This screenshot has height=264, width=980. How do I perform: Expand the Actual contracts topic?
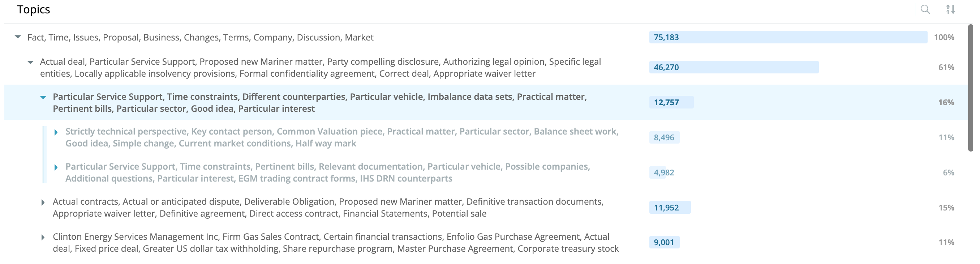(x=43, y=202)
